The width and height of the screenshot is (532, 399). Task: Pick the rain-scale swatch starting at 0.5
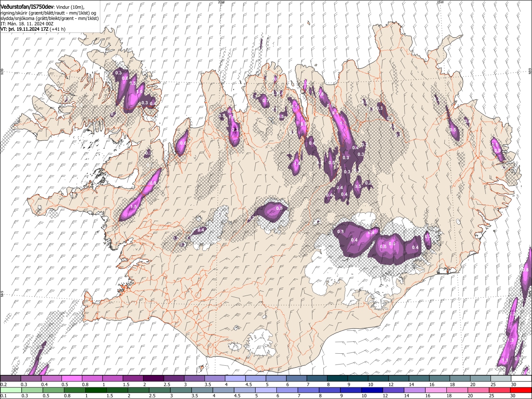(x=53, y=390)
